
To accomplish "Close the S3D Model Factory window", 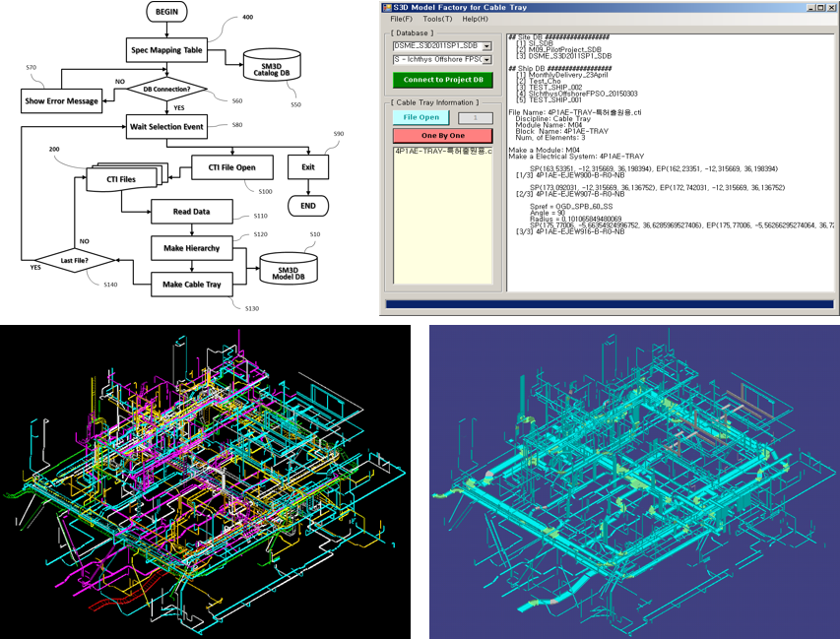I will click(x=831, y=7).
